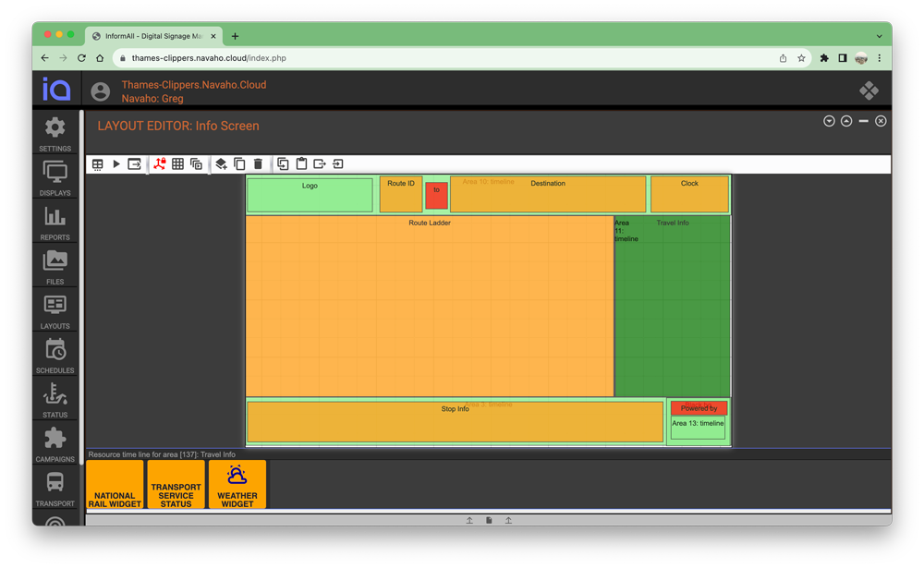Open the browser tab list chevron
The height and width of the screenshot is (568, 924).
tap(879, 36)
